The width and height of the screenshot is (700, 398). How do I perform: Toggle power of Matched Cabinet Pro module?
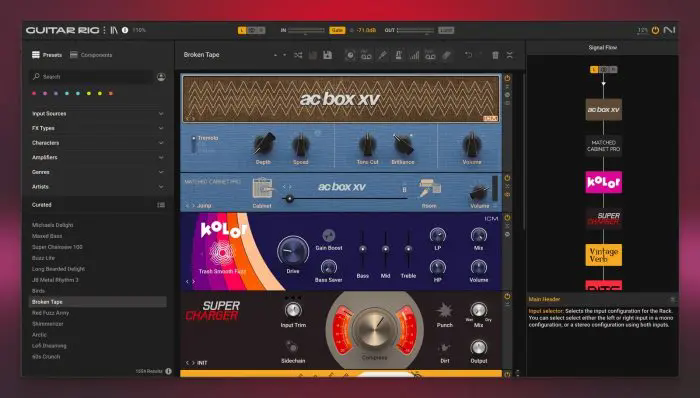[507, 178]
